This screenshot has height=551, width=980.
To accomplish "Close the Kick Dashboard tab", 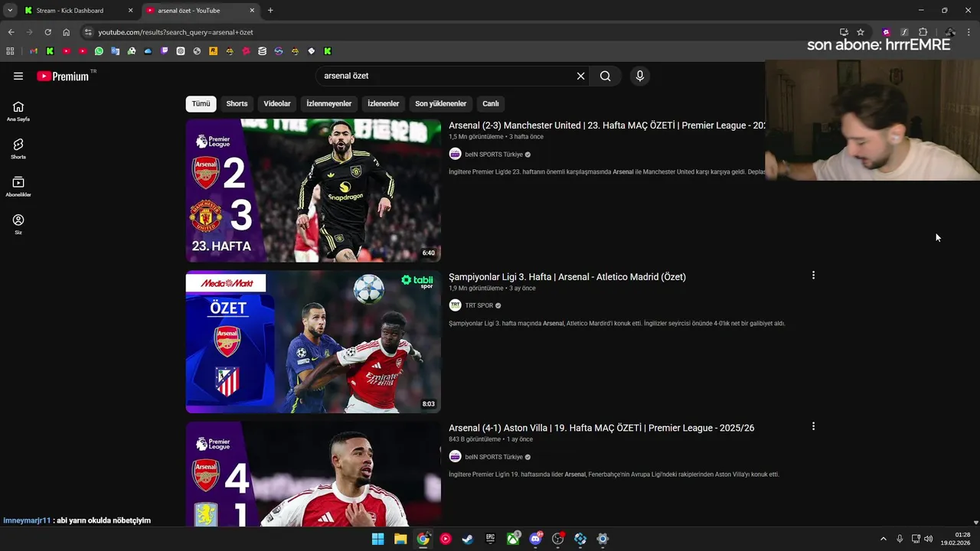I will 130,11.
